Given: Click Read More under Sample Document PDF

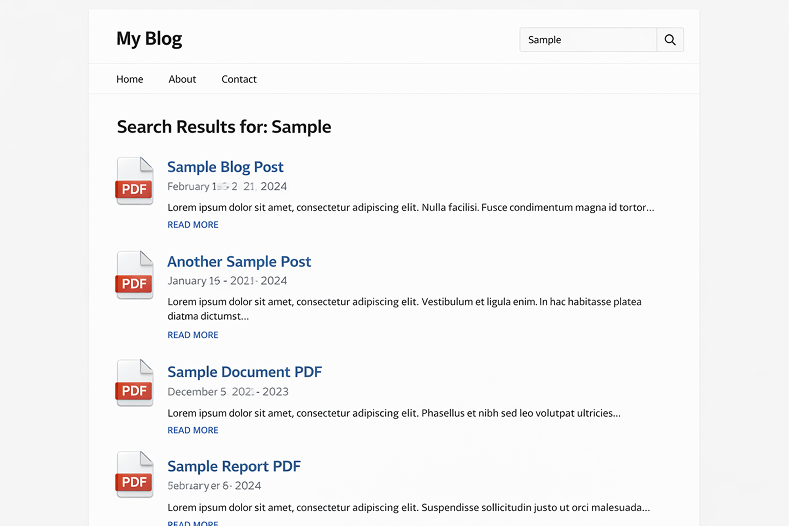Looking at the screenshot, I should tap(193, 430).
